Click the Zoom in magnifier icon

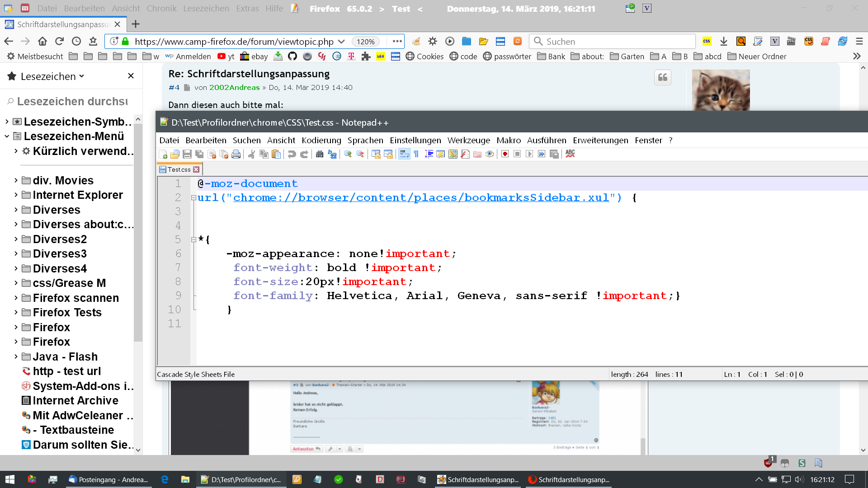[x=348, y=154]
